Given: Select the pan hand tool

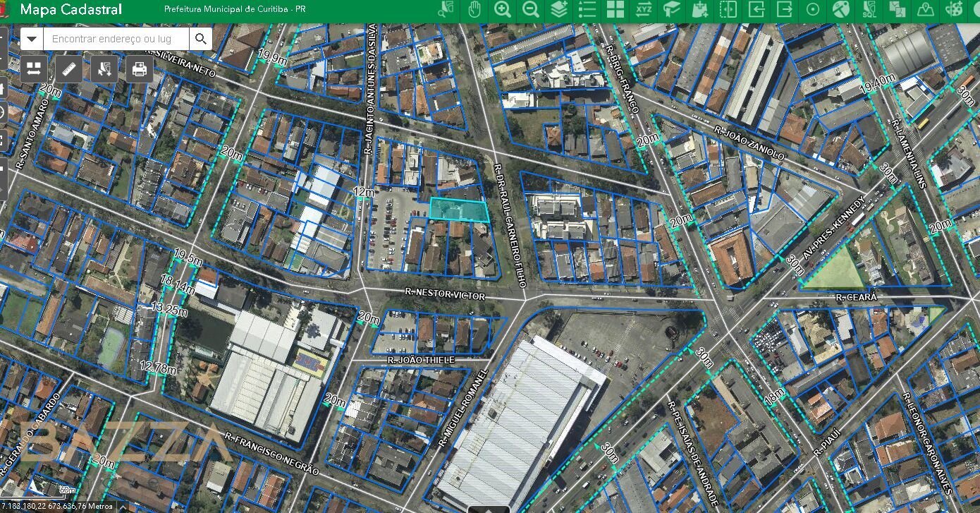Looking at the screenshot, I should click(x=474, y=10).
